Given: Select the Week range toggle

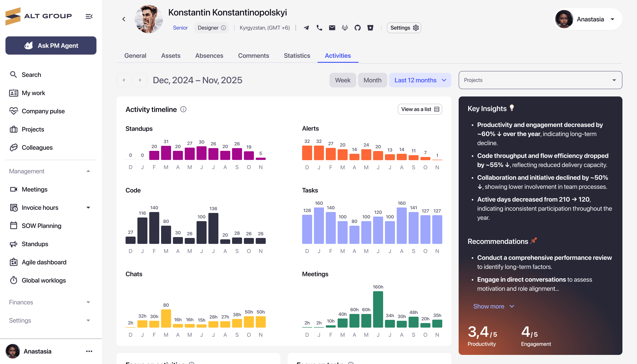Looking at the screenshot, I should click(x=342, y=80).
